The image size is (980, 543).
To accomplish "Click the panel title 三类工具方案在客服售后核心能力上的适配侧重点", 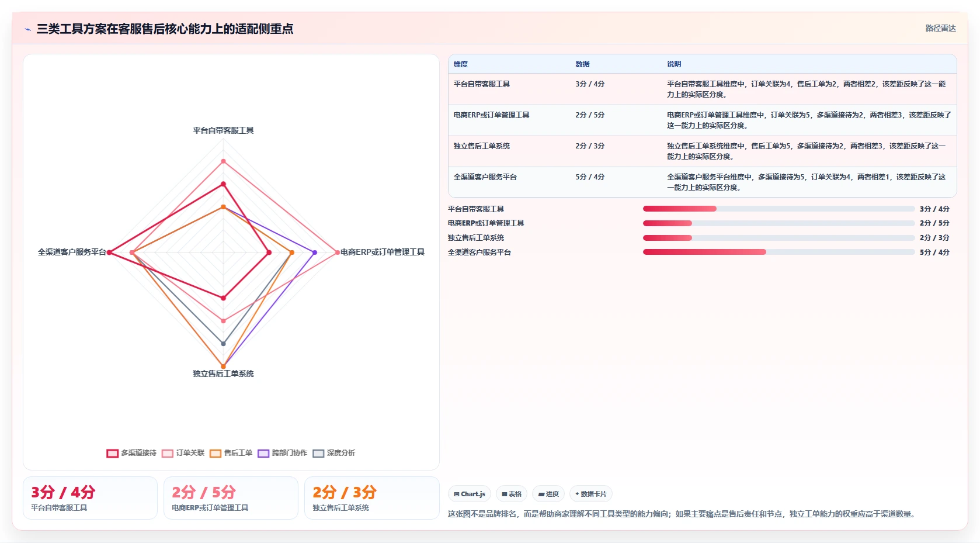I will (x=165, y=29).
